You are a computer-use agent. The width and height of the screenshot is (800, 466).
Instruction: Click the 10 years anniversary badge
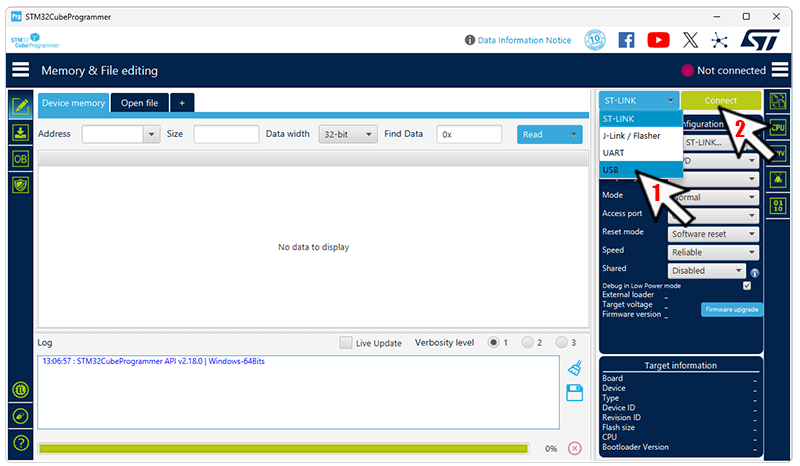click(x=595, y=40)
